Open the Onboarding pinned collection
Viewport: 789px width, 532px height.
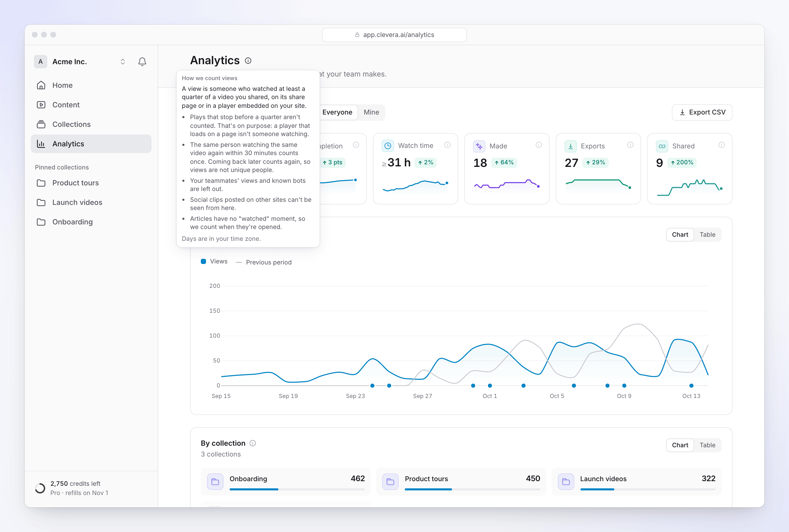(x=91, y=222)
